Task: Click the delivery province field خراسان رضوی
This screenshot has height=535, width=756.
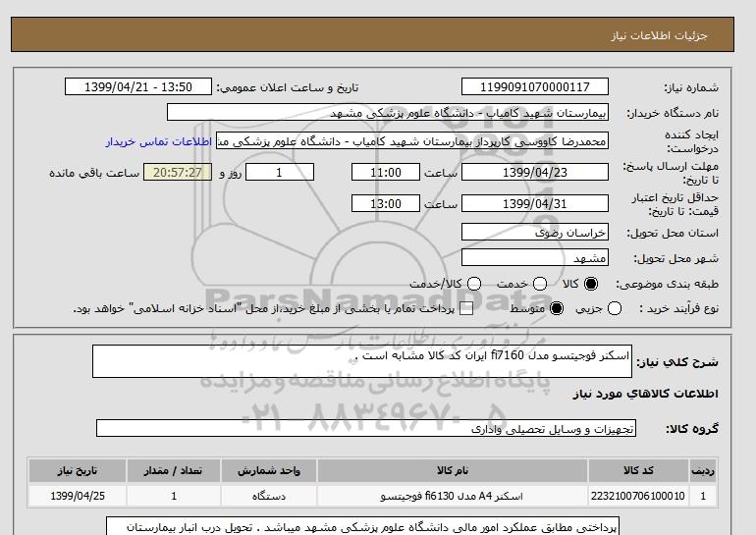Action: click(535, 232)
